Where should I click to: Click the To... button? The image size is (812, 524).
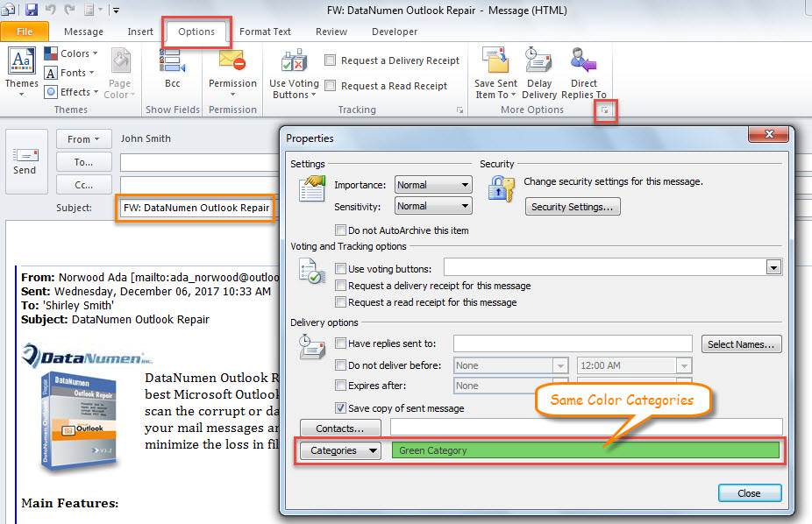point(83,162)
